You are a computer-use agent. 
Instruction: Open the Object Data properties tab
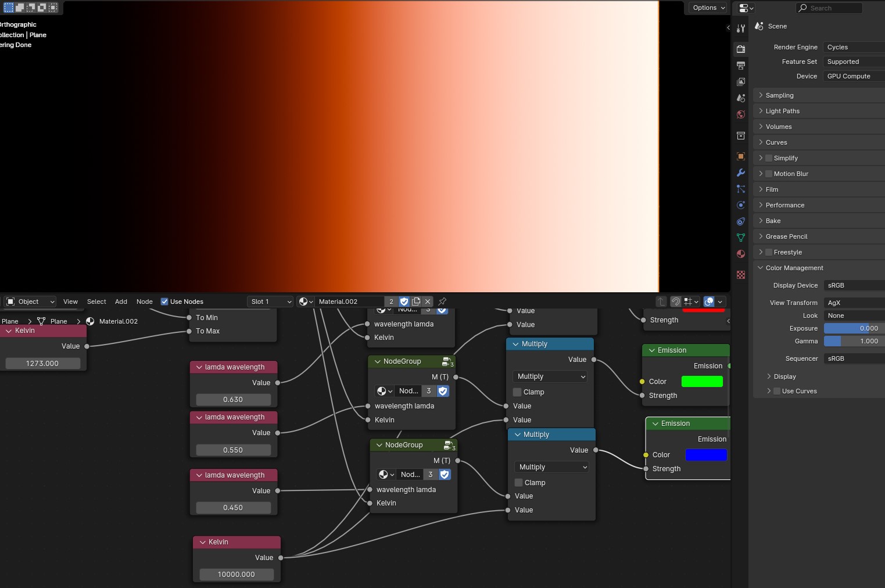click(741, 238)
